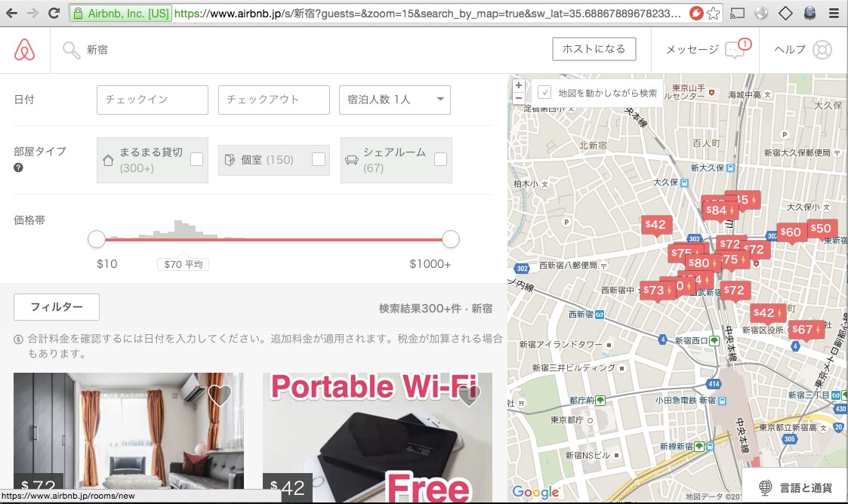848x504 pixels.
Task: Go forward with browser forward arrow
Action: pos(32,13)
